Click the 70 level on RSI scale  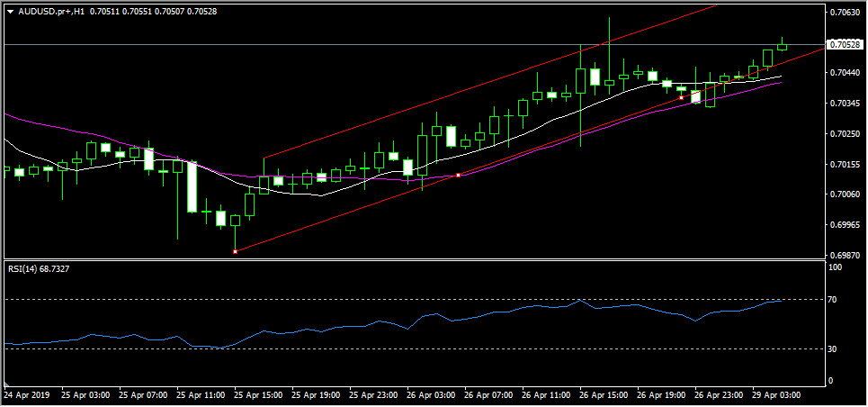[x=833, y=300]
